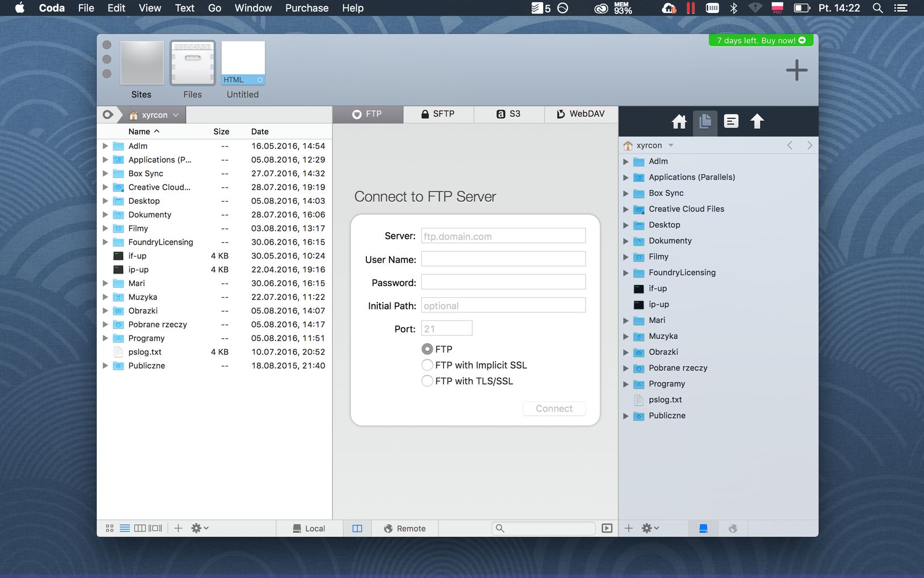The image size is (924, 578).
Task: Expand Pobrane rzeczy folder in the sidebar
Action: coord(625,368)
